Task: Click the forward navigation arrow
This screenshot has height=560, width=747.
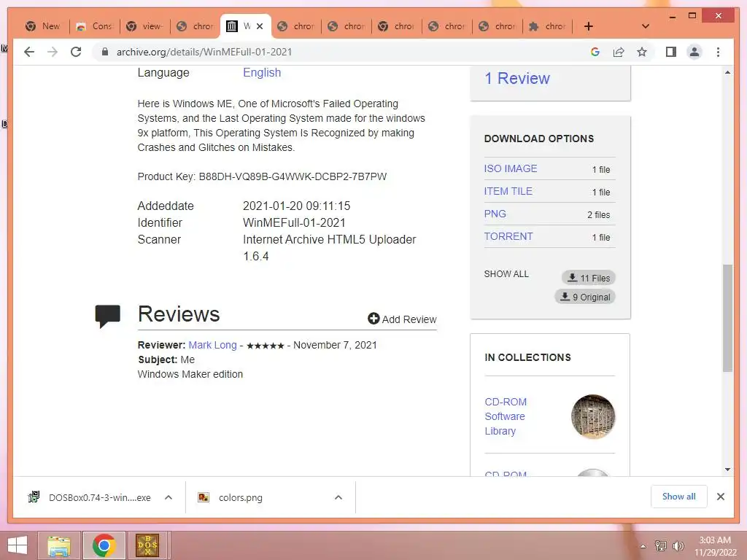Action: pos(53,52)
